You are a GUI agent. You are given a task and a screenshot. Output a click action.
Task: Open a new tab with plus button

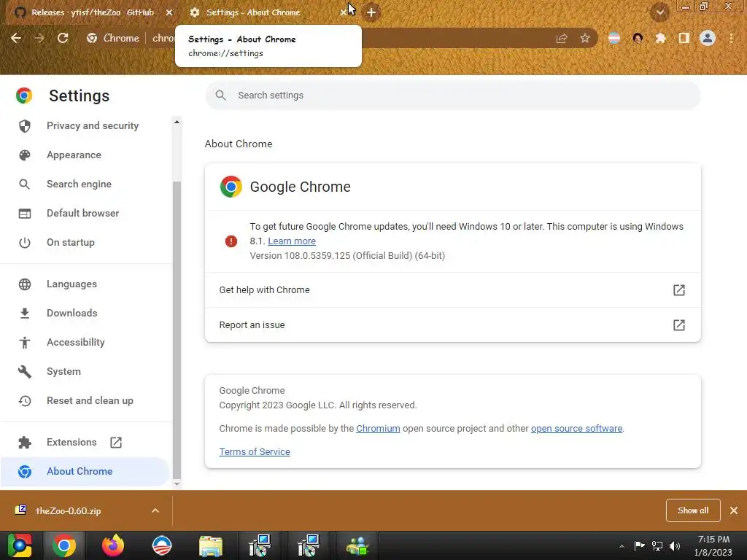(x=371, y=12)
